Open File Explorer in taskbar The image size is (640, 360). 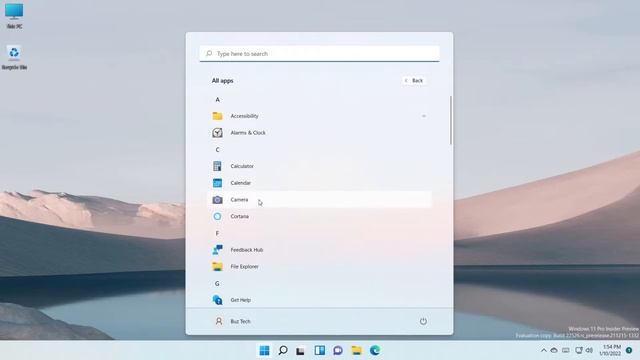[357, 350]
